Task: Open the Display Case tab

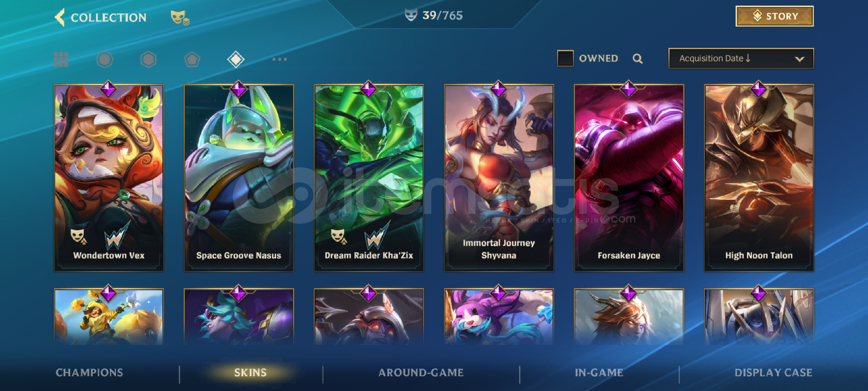Action: pos(774,373)
